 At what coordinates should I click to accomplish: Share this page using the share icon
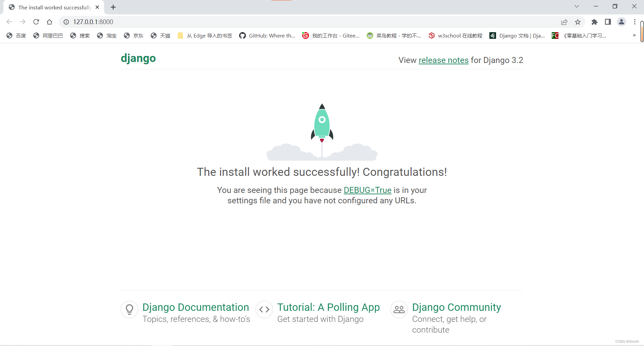point(564,22)
